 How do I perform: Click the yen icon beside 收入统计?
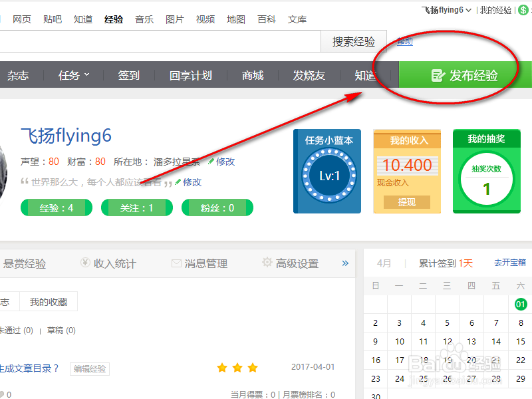tap(85, 262)
